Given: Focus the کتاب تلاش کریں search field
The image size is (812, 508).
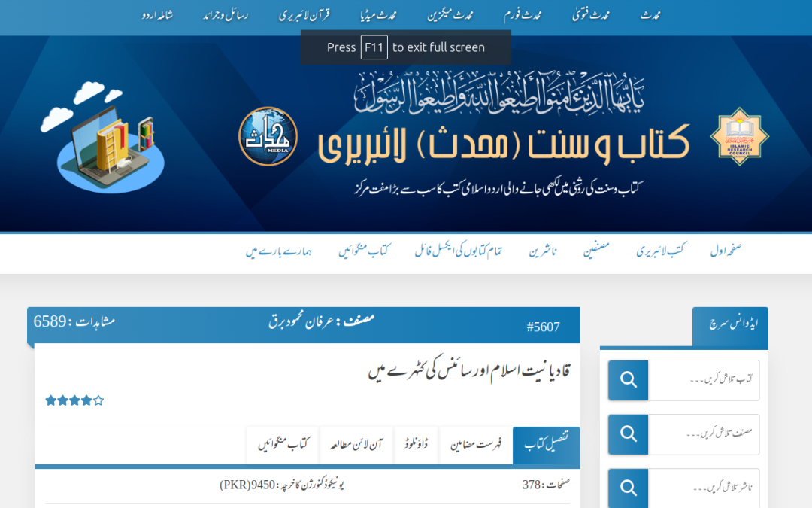Looking at the screenshot, I should coord(704,380).
